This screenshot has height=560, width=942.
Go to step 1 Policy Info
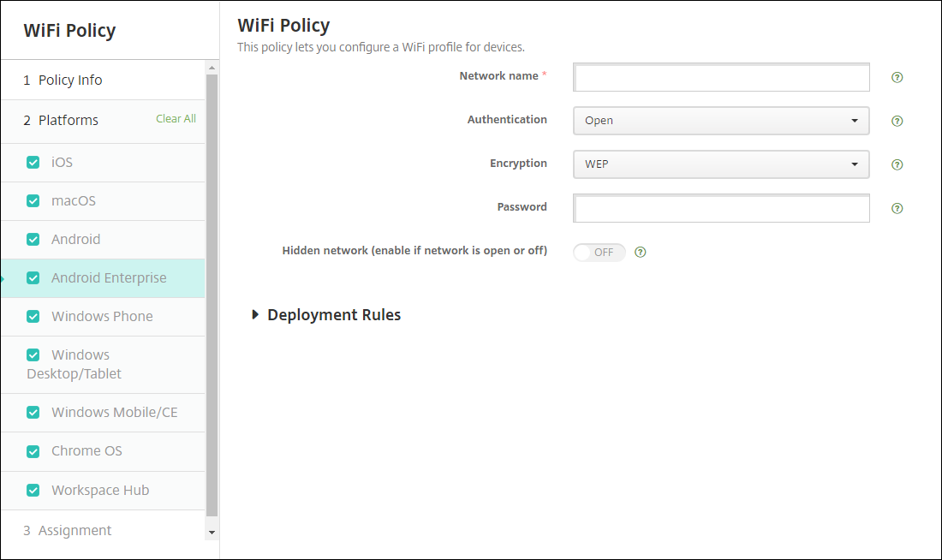click(103, 80)
